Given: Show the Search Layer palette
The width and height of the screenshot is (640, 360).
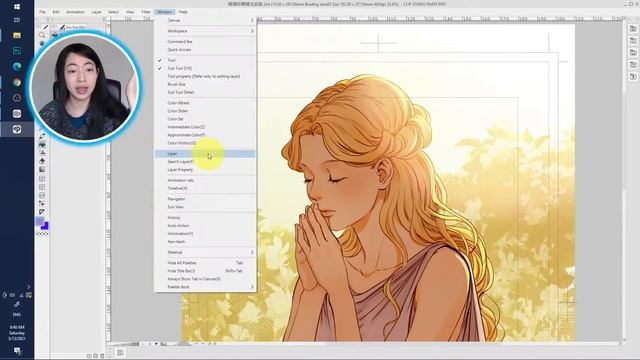Looking at the screenshot, I should pyautogui.click(x=205, y=162).
